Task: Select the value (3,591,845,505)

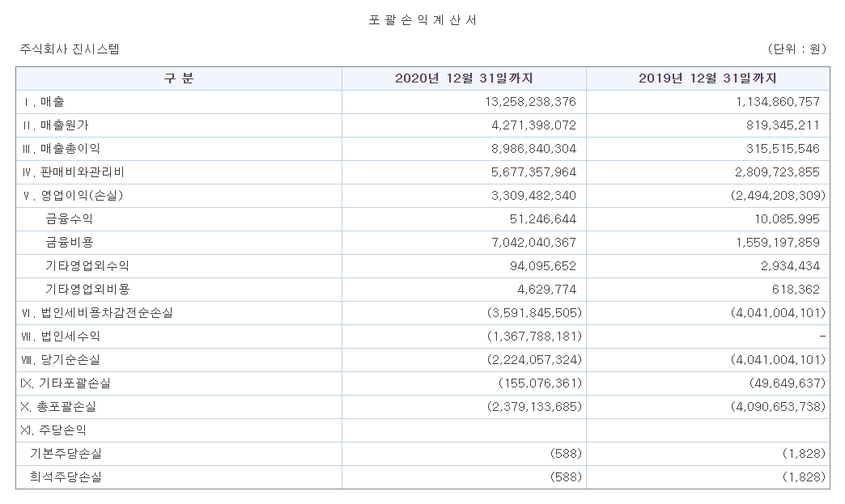Action: (534, 313)
